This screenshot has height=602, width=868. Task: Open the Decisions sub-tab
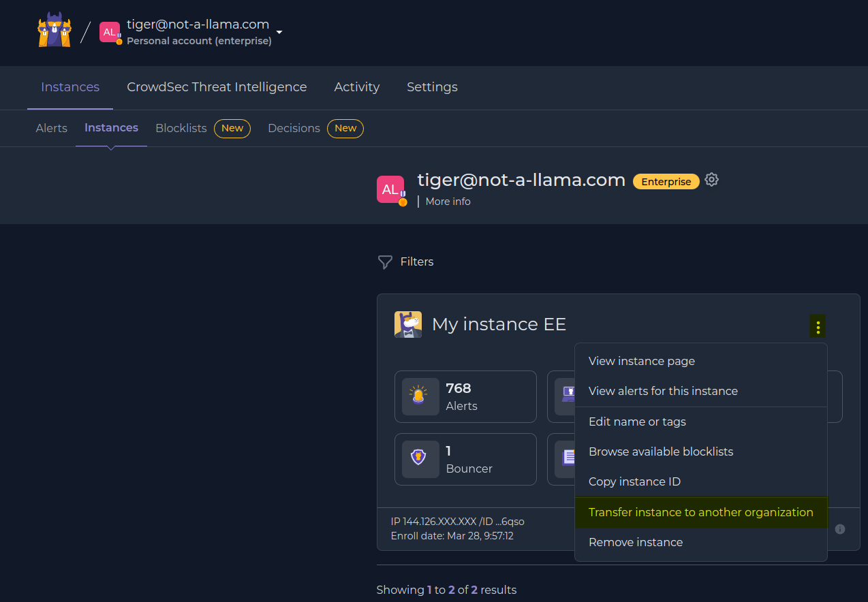(x=294, y=128)
